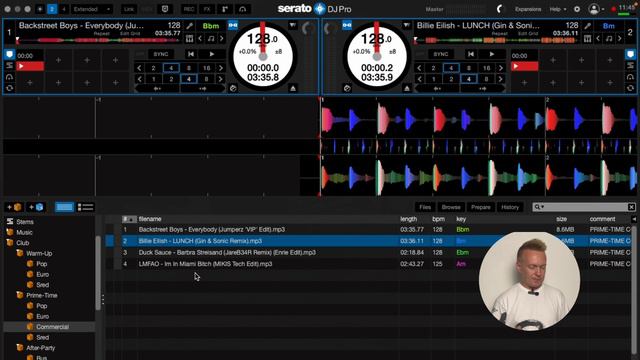
Task: Toggle the FX panel
Action: (207, 9)
